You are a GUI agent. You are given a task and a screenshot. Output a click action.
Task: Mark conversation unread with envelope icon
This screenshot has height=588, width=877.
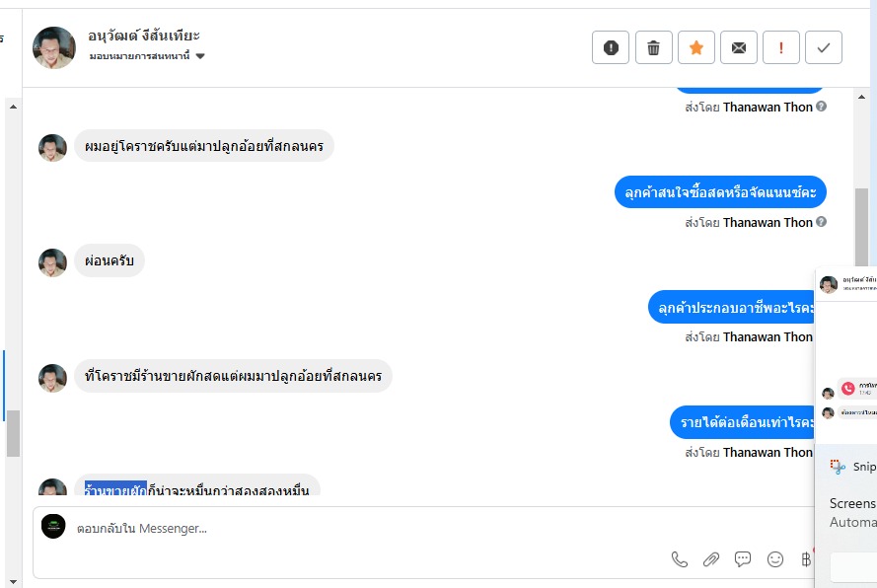pos(738,47)
